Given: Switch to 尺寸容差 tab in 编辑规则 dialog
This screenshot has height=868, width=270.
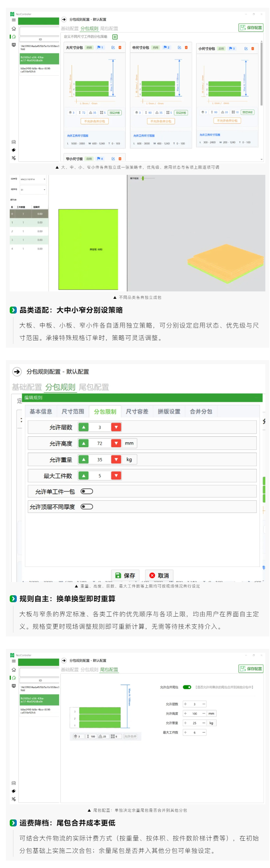Looking at the screenshot, I should pyautogui.click(x=137, y=411).
